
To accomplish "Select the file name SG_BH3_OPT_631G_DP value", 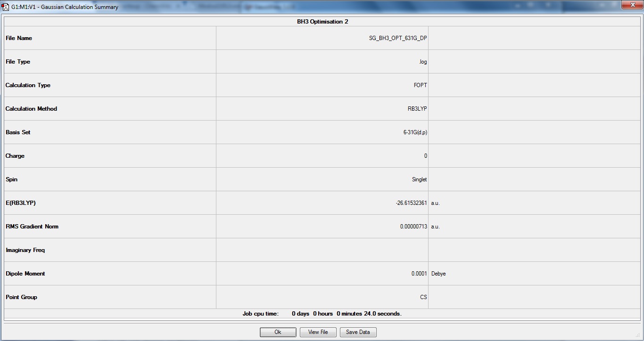I will click(x=398, y=38).
